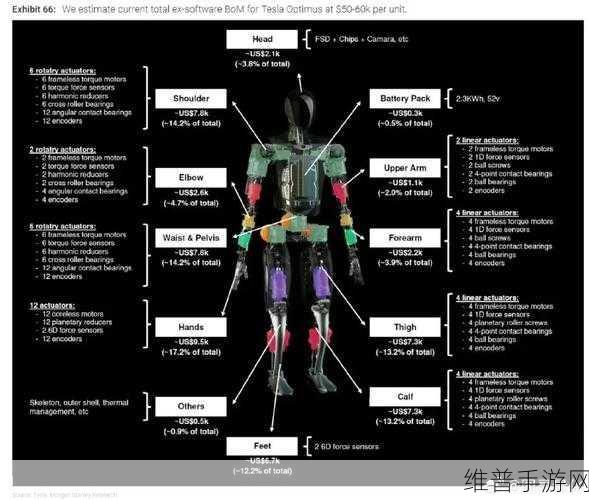
Task: Click "2 6D force sensors" text beside Feet
Action: 346,446
